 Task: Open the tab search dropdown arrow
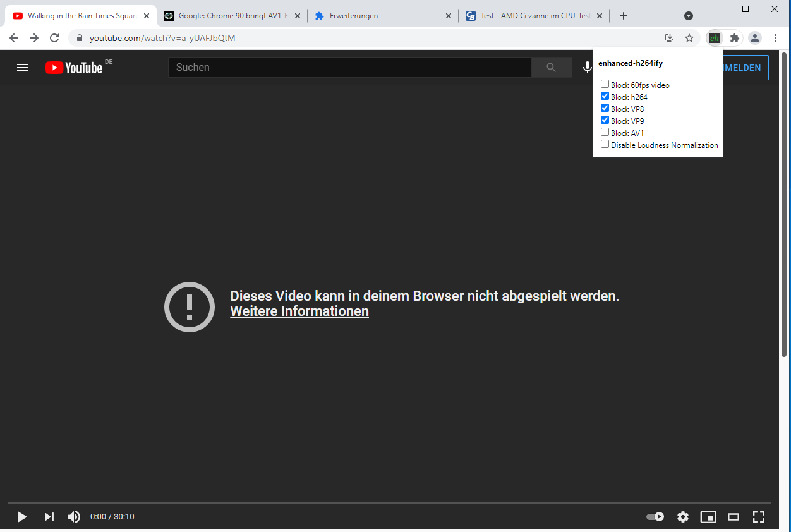click(x=689, y=16)
